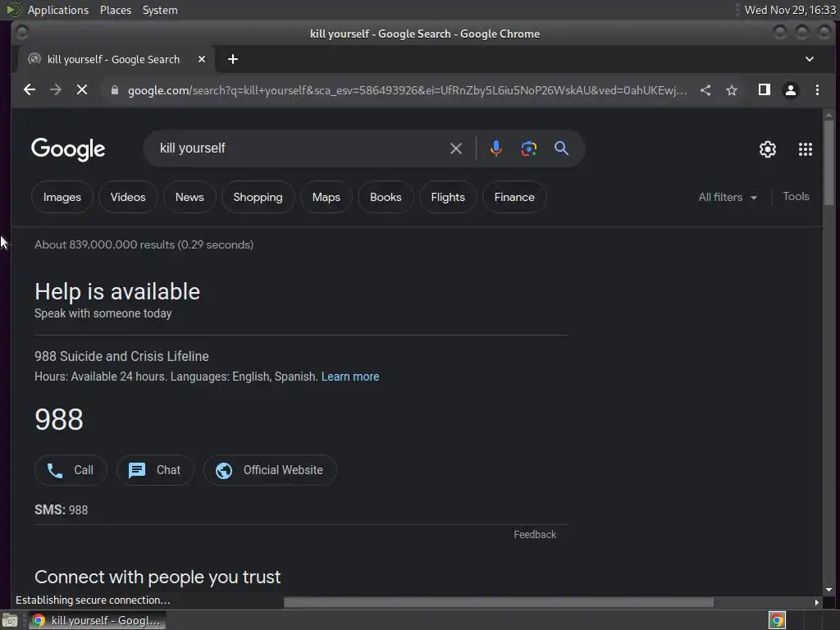
Task: Clear the search box with X
Action: [456, 148]
